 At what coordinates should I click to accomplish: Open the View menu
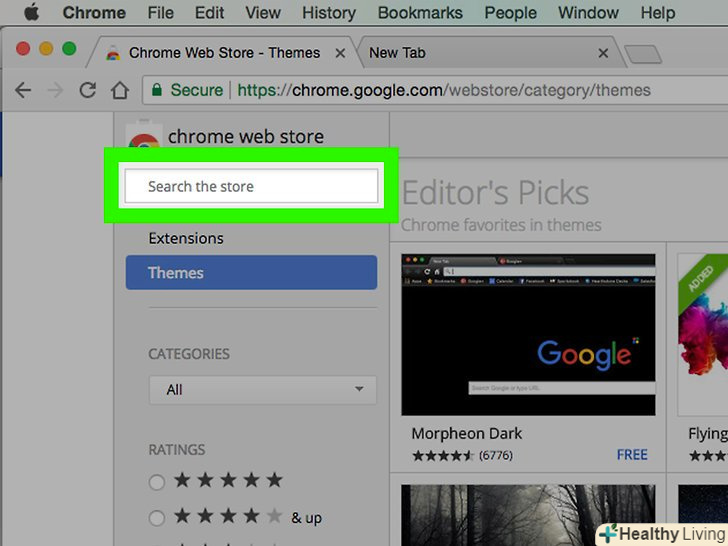[x=263, y=13]
